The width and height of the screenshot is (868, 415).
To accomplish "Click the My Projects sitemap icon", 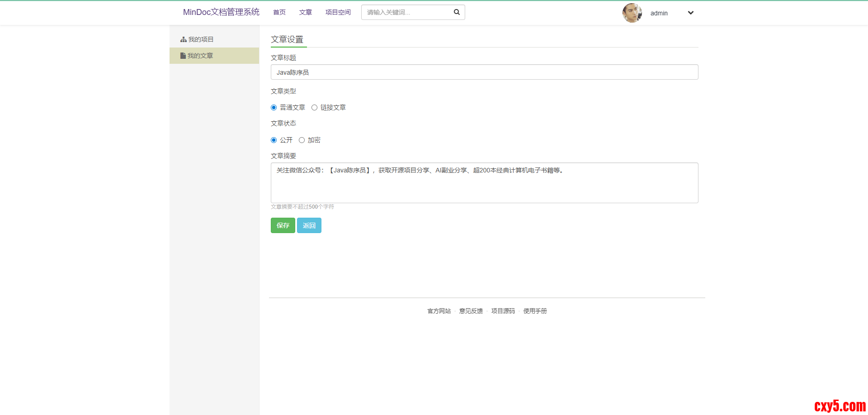I will click(183, 40).
